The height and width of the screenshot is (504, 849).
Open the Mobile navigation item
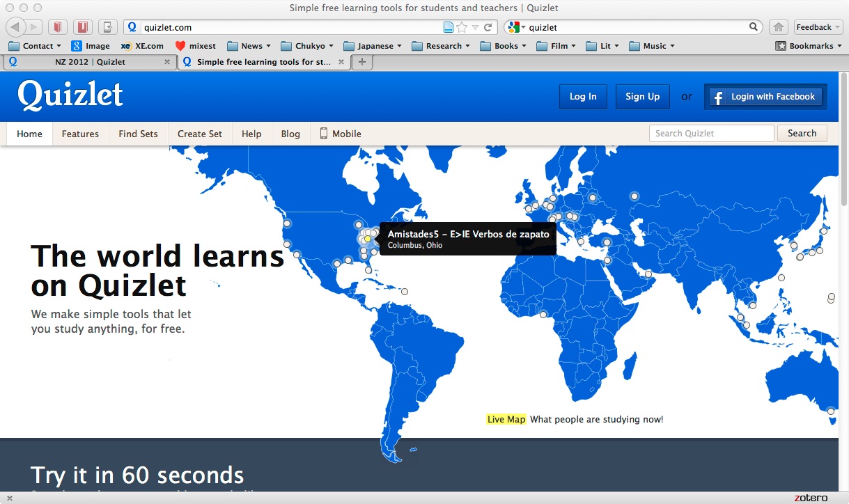point(341,134)
